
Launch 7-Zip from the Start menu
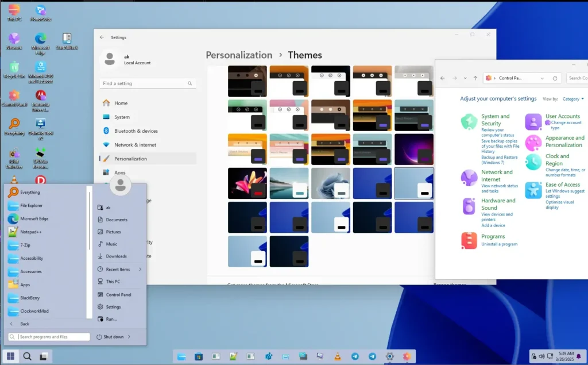point(29,245)
